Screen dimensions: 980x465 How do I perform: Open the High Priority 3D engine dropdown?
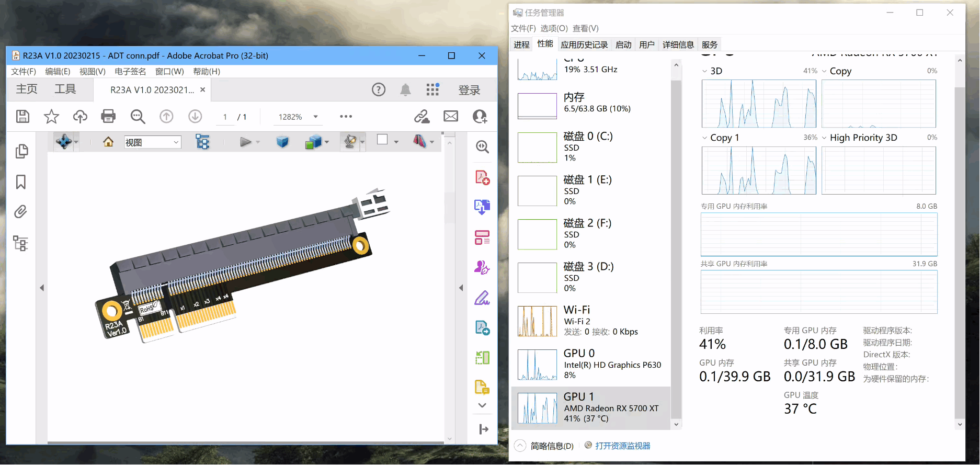click(x=825, y=138)
